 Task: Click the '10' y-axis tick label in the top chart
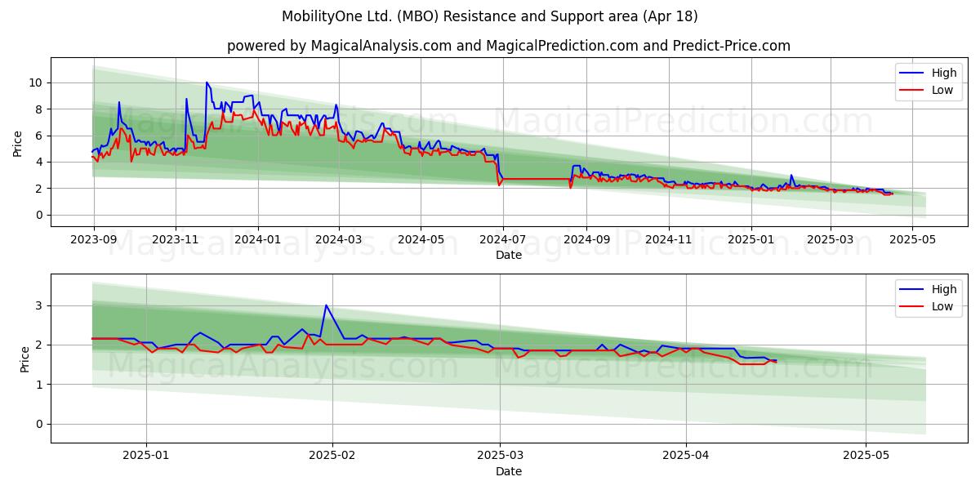pyautogui.click(x=37, y=82)
